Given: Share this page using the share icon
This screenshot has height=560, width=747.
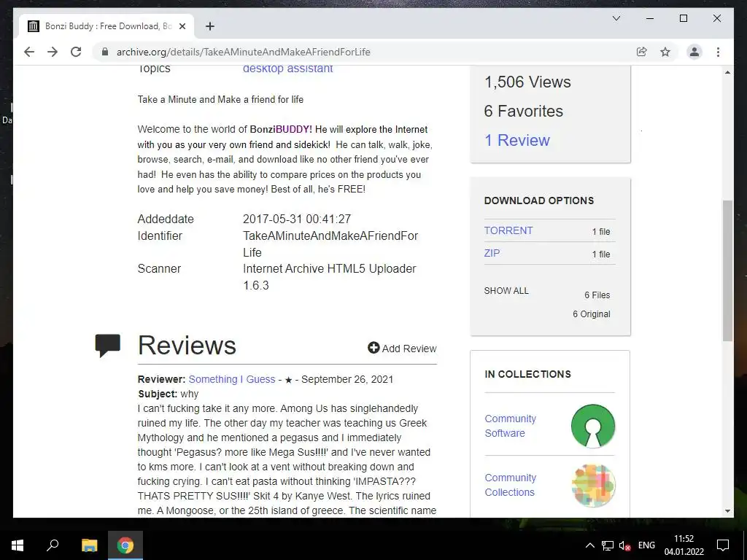Looking at the screenshot, I should point(642,52).
